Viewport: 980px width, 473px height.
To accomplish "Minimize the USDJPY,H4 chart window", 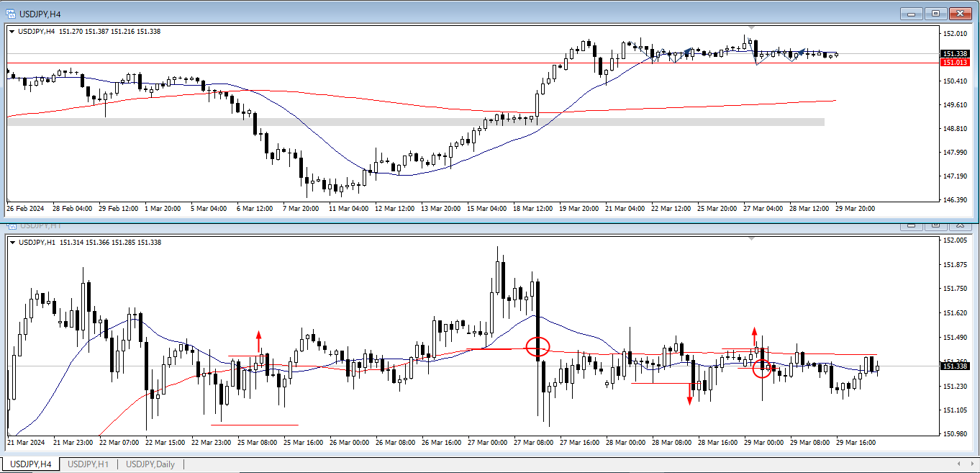I will [x=911, y=14].
